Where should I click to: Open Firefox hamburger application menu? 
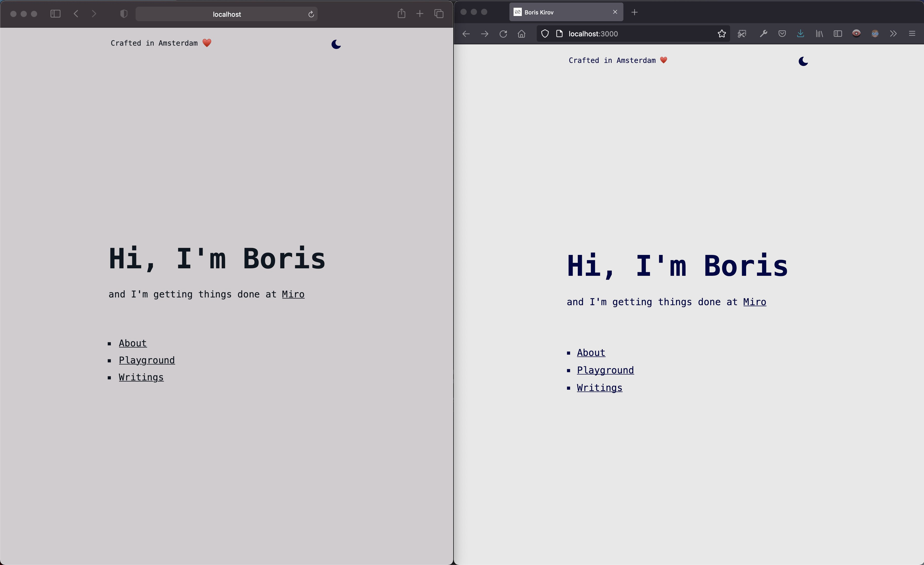click(912, 34)
